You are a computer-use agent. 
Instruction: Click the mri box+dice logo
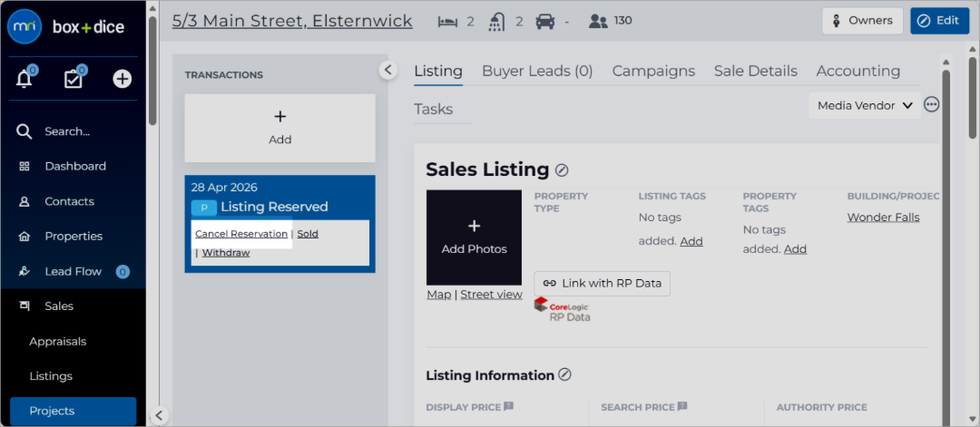point(66,27)
